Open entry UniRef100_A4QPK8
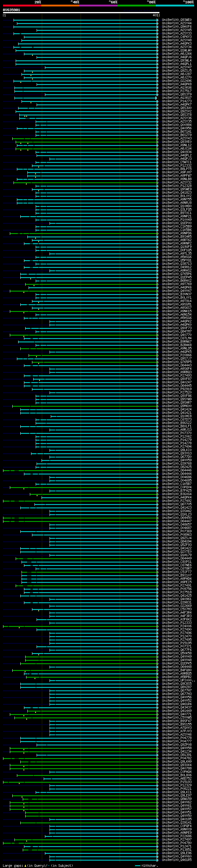This screenshot has height=868, width=197. (x=177, y=84)
